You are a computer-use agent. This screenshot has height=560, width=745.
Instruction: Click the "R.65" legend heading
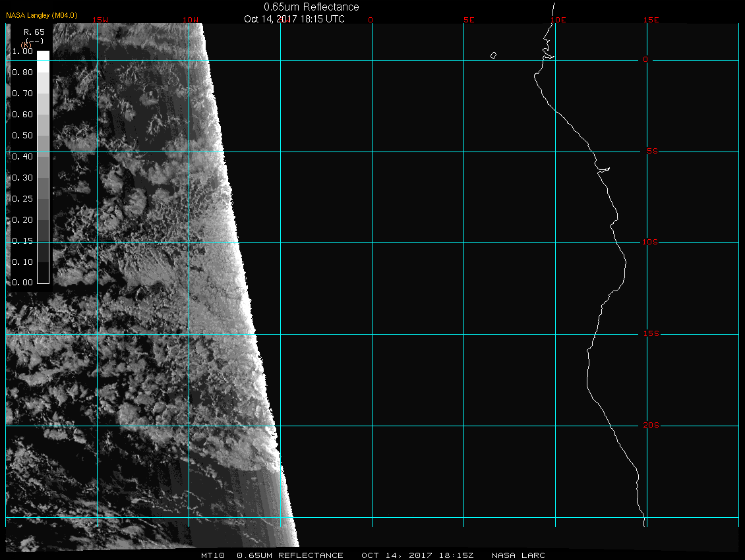point(34,32)
